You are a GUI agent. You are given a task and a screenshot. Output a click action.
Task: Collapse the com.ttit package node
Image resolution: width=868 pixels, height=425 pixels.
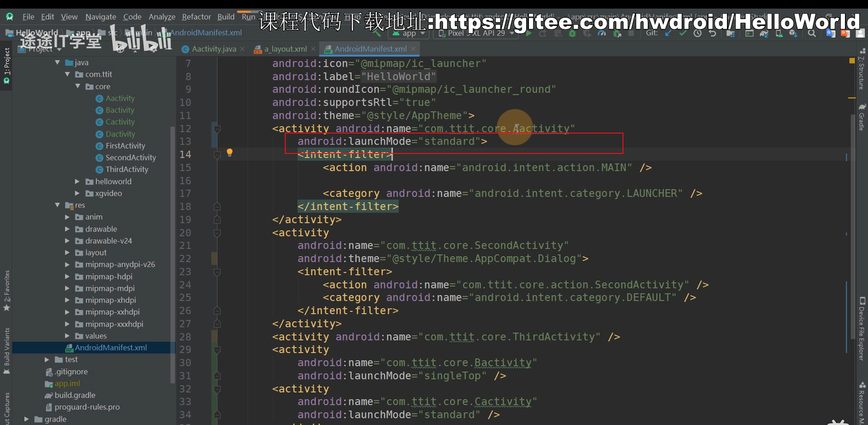[68, 75]
